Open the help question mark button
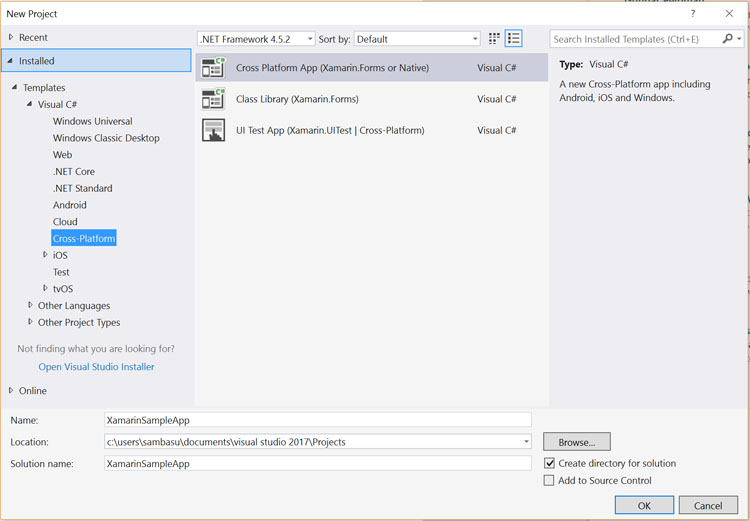 coord(693,13)
